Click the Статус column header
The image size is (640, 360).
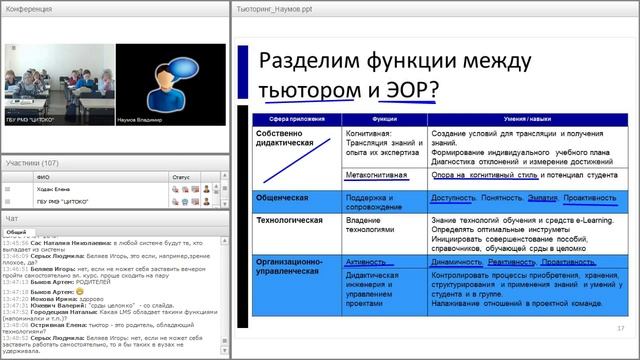pos(184,177)
